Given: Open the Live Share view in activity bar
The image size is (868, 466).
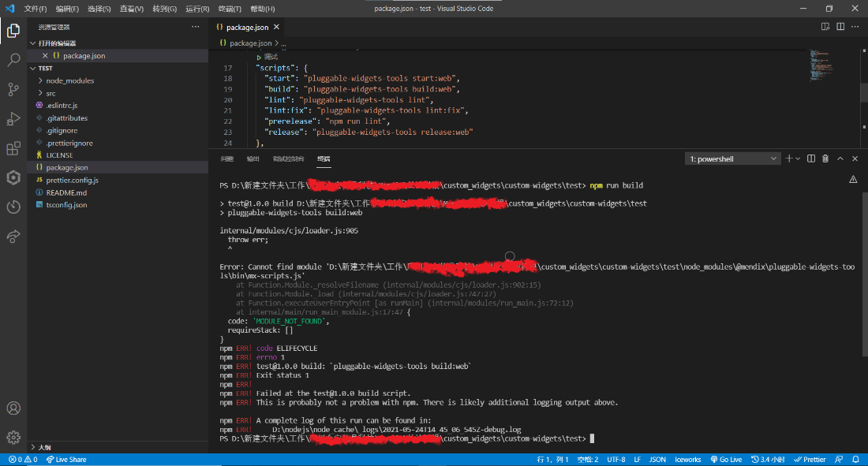Looking at the screenshot, I should pos(13,237).
